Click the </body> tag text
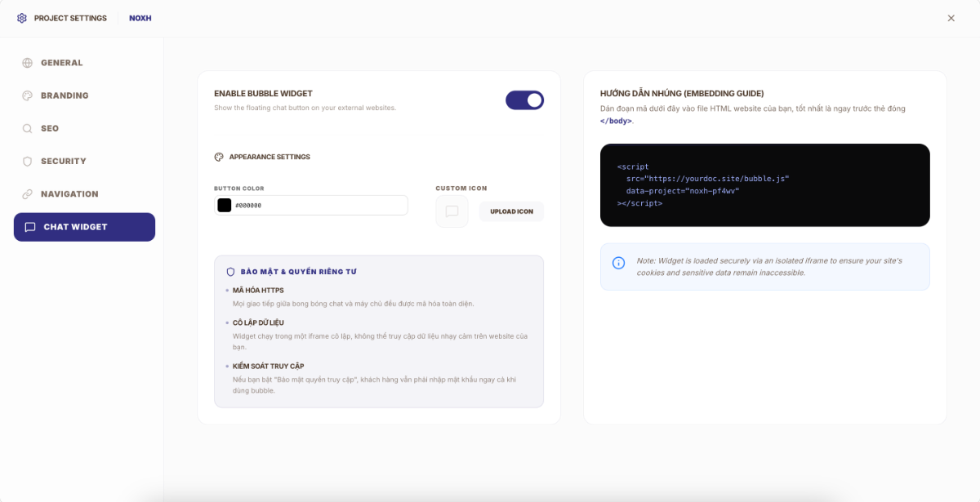This screenshot has height=502, width=980. tap(616, 121)
